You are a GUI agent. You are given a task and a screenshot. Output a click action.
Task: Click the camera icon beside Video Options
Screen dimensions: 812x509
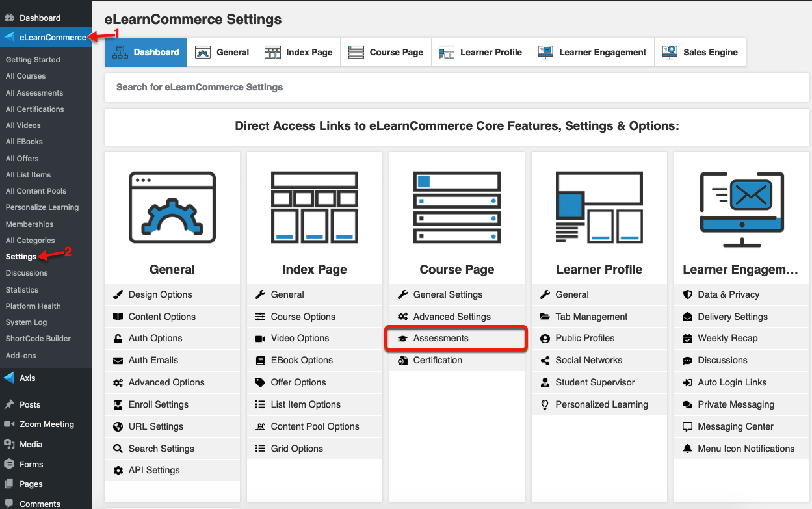pyautogui.click(x=260, y=338)
